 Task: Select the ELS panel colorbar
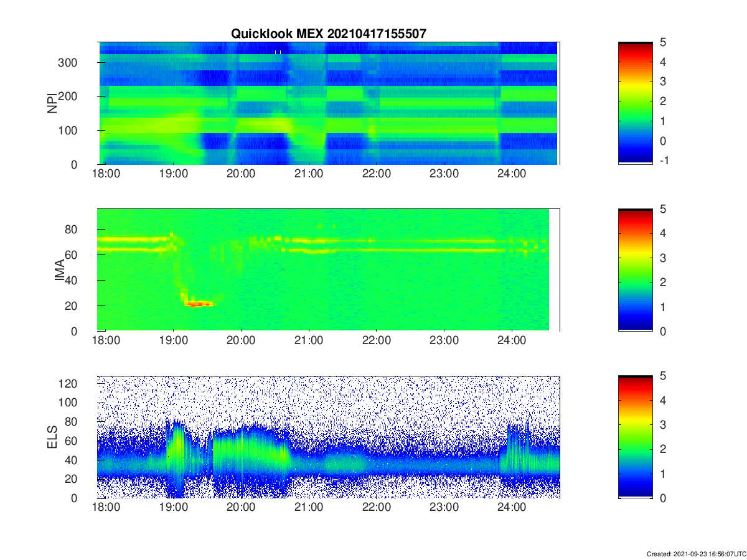coord(636,437)
